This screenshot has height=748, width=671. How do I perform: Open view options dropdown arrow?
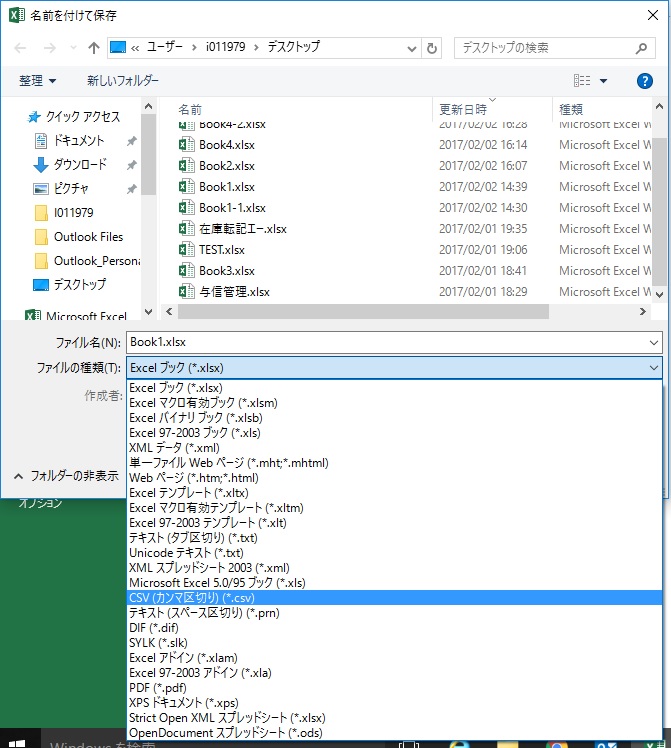point(603,81)
